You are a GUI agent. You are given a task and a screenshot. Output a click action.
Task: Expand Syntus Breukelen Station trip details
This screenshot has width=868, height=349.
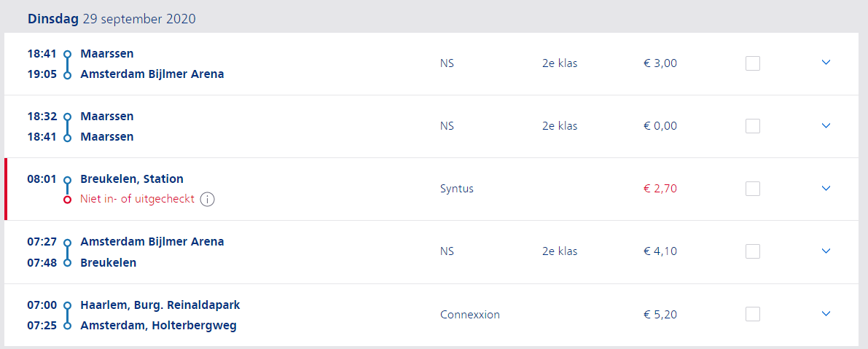826,188
